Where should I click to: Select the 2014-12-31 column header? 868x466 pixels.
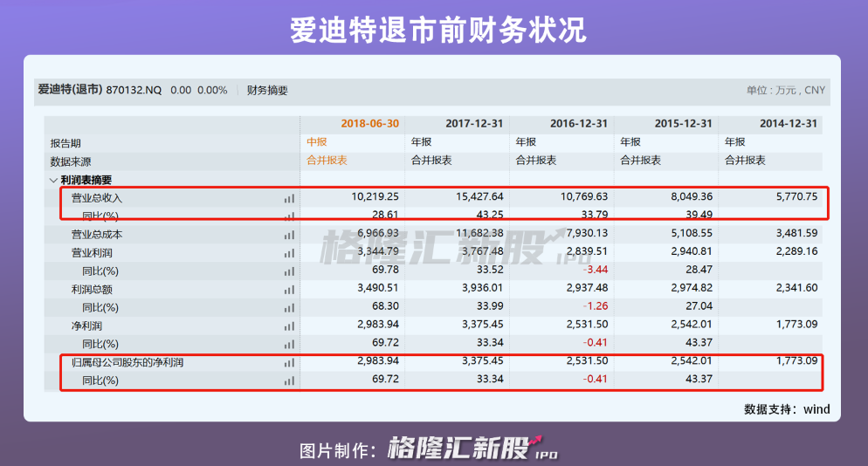(x=789, y=123)
